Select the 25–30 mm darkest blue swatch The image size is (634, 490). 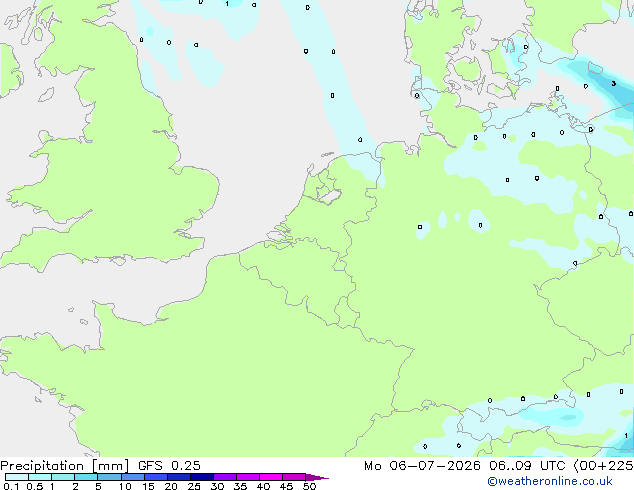pyautogui.click(x=201, y=477)
